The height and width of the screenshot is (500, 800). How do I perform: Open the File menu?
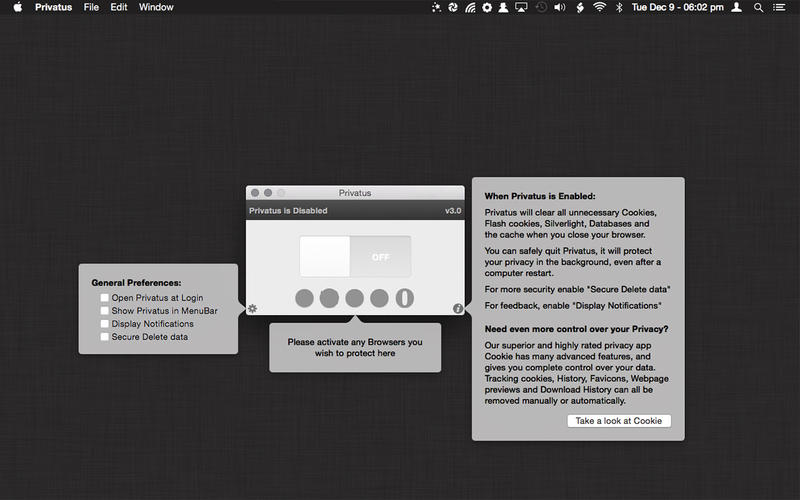(x=91, y=7)
